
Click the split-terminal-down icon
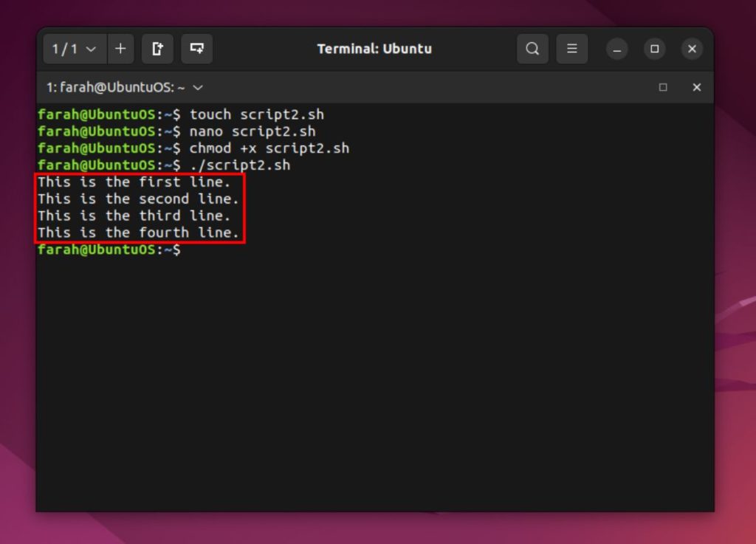[196, 49]
